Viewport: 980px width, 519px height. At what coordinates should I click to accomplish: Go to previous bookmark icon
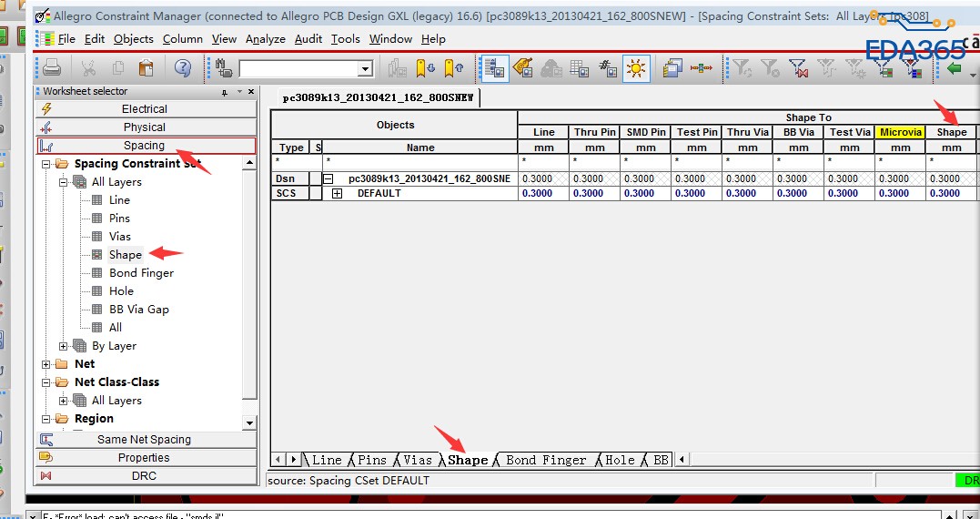click(x=454, y=67)
